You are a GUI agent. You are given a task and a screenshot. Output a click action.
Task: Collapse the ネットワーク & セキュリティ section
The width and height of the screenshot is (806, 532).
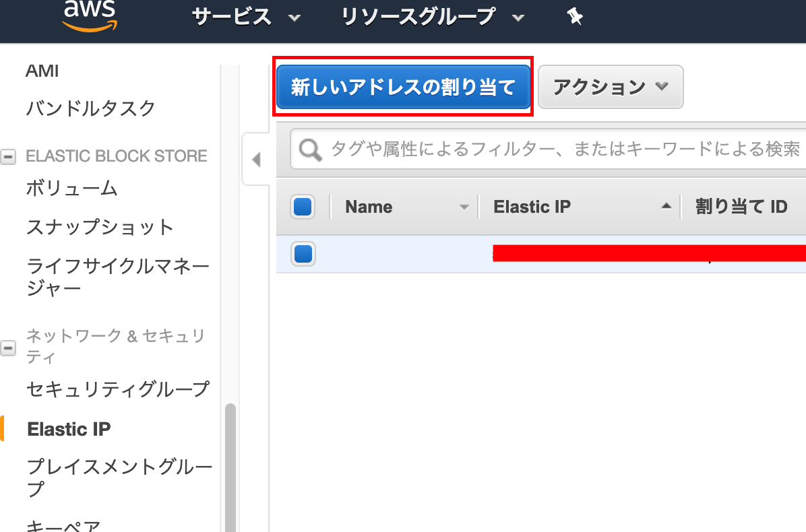(9, 347)
